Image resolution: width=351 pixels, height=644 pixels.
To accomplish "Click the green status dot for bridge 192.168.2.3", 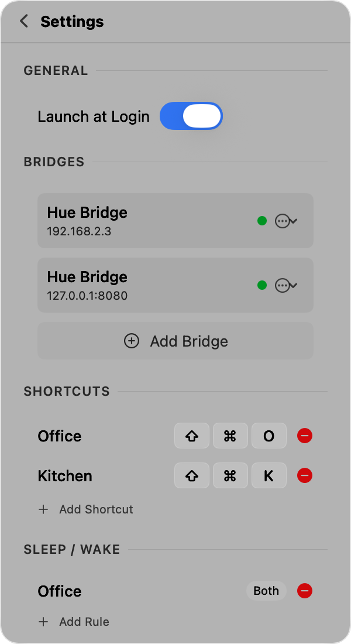I will tap(262, 221).
